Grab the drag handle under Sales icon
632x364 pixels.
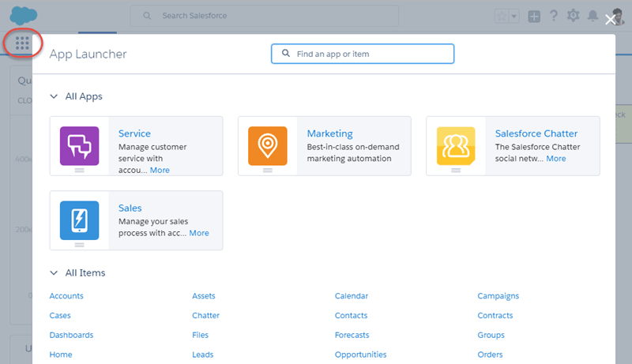(x=80, y=245)
